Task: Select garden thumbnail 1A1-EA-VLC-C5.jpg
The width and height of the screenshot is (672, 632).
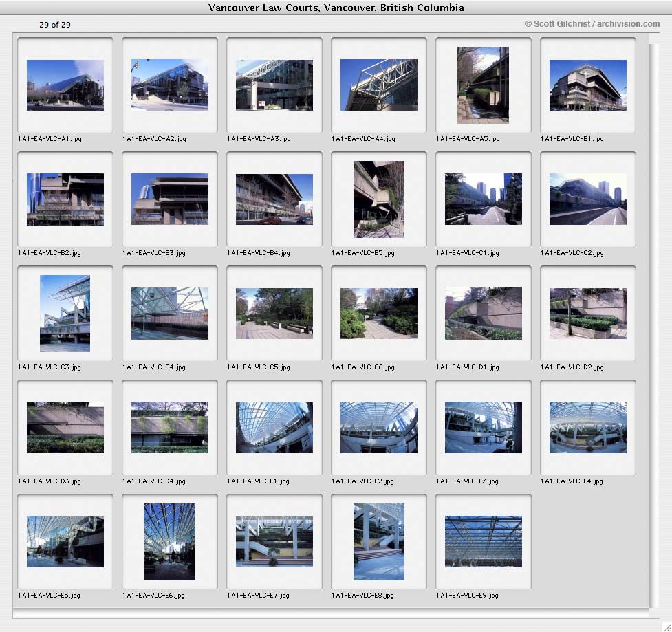Action: point(274,314)
